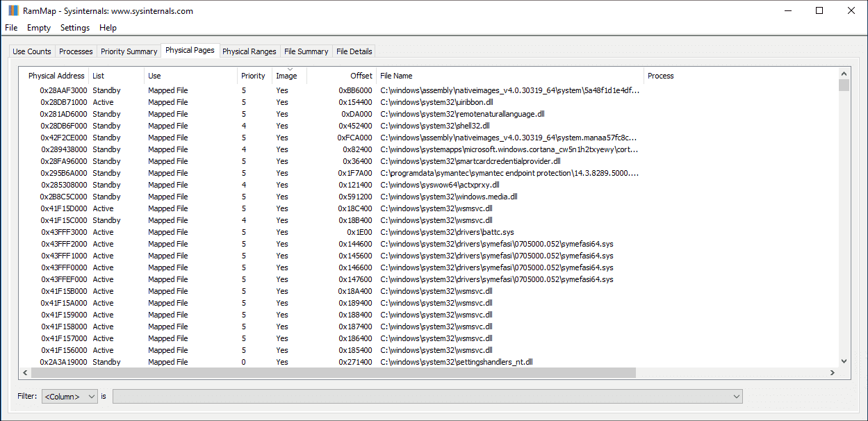
Task: Sort by the Physical Address column header
Action: (x=56, y=76)
